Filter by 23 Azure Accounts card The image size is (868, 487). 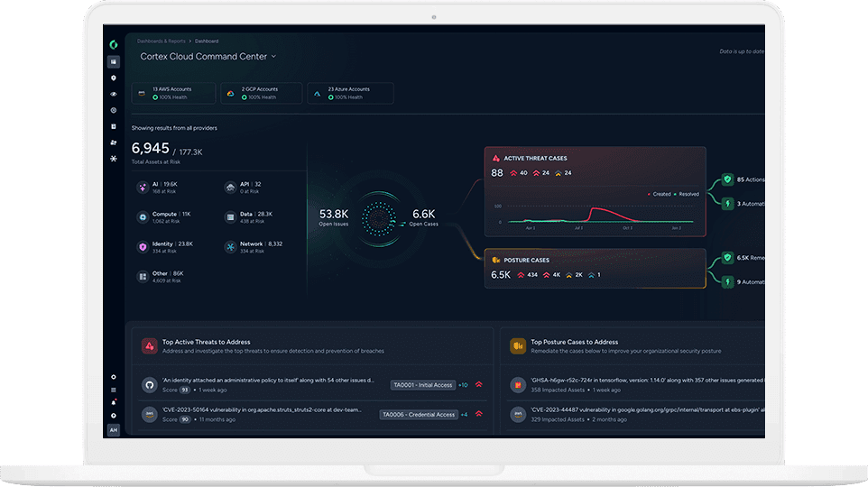click(350, 93)
